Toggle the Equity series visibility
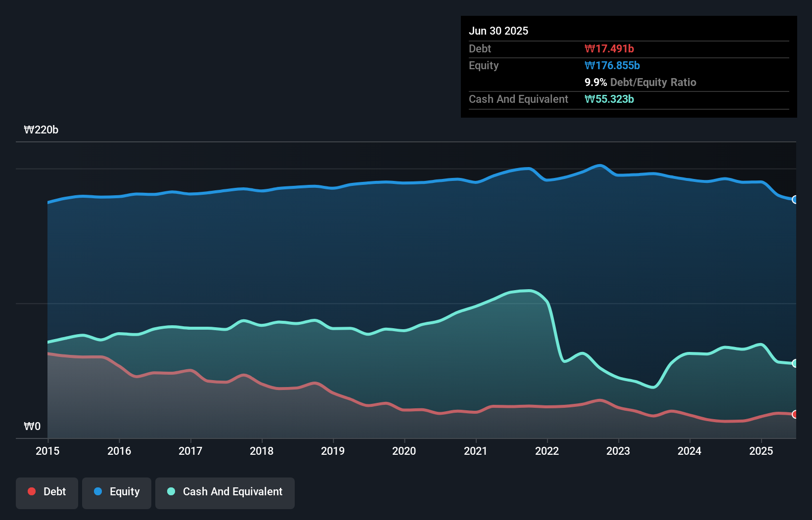The height and width of the screenshot is (520, 812). pos(116,492)
